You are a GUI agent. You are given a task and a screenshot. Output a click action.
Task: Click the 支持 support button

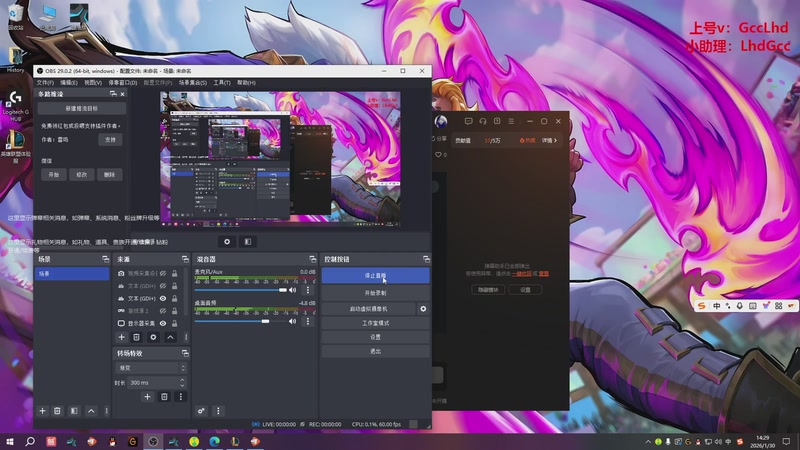(x=110, y=139)
